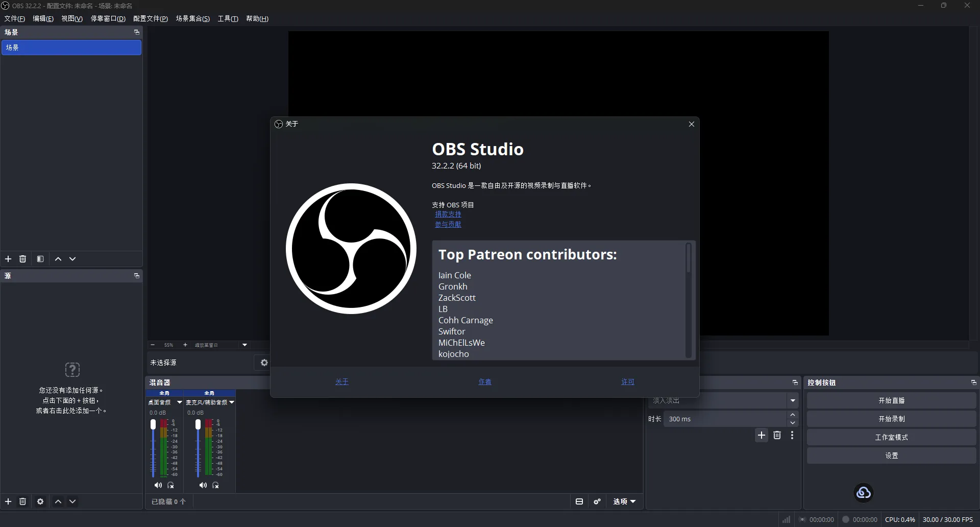Start recording with 开始录制
The image size is (980, 527).
(892, 419)
